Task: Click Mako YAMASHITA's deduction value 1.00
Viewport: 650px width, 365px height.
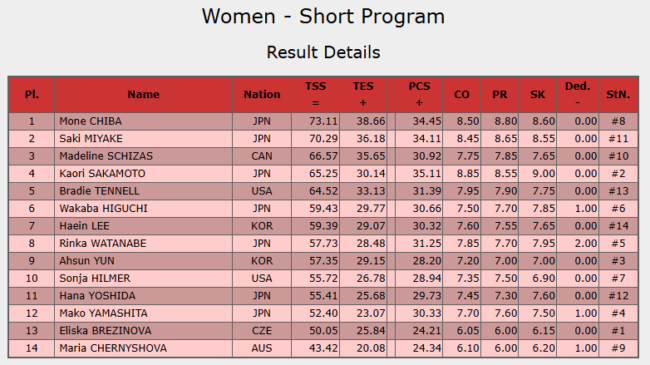Action: tap(585, 313)
